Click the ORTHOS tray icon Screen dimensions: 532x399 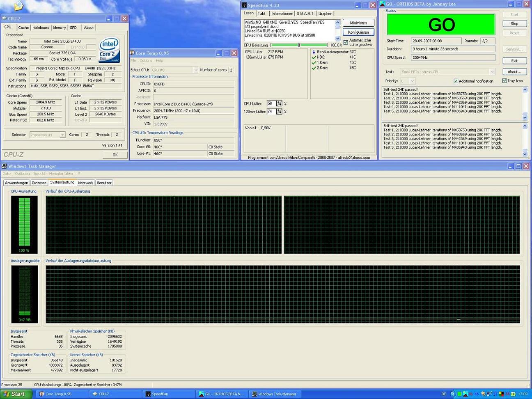pyautogui.click(x=465, y=394)
